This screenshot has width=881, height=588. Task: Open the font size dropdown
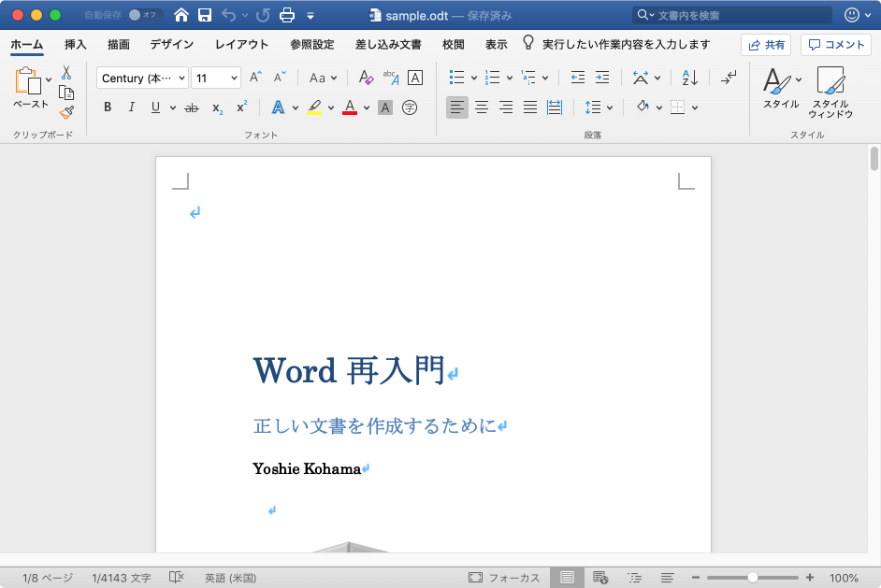click(234, 79)
